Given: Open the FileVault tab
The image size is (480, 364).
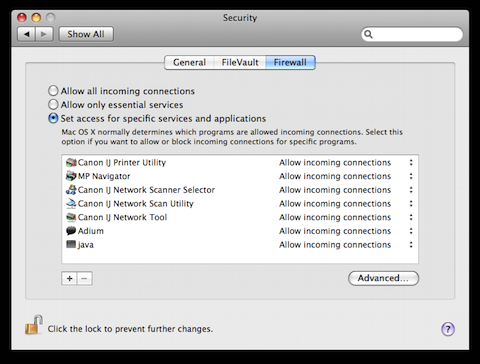Looking at the screenshot, I should [240, 62].
